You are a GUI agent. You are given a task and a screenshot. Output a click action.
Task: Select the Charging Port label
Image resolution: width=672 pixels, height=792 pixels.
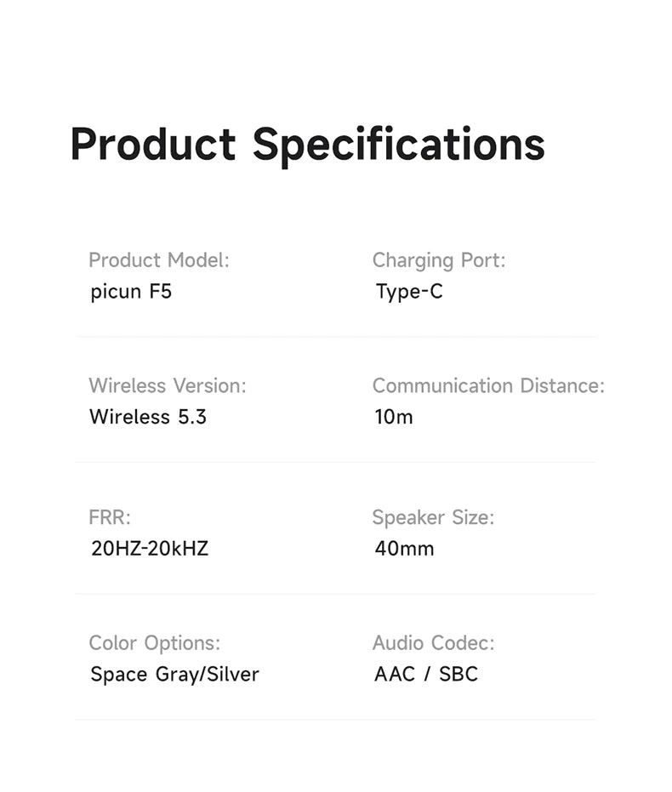coord(438,260)
